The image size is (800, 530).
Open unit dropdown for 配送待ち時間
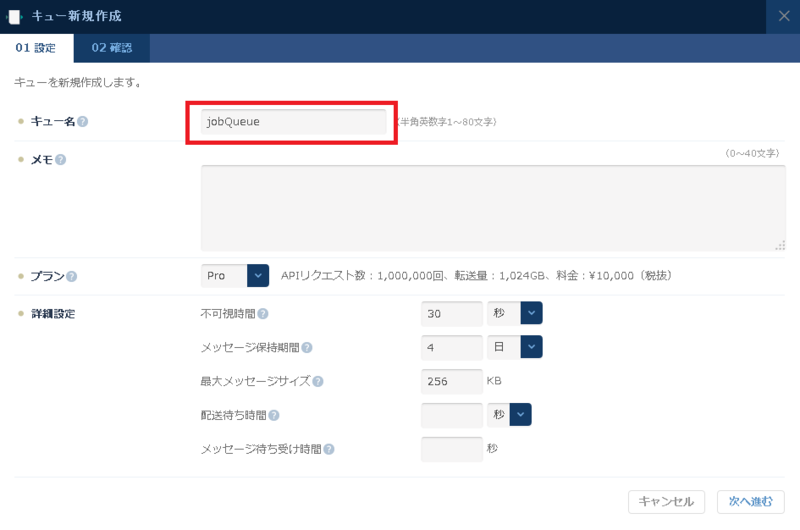[509, 414]
